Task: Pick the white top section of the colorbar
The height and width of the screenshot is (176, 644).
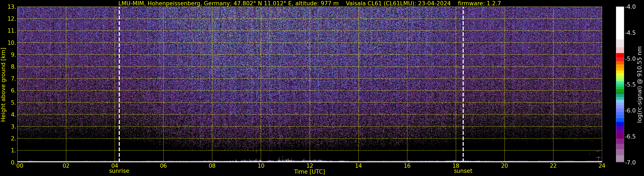Action: (x=620, y=22)
